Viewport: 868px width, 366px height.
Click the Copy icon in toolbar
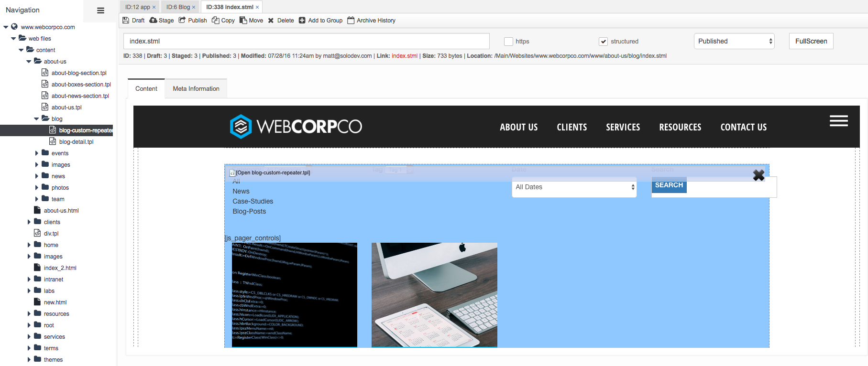(216, 20)
